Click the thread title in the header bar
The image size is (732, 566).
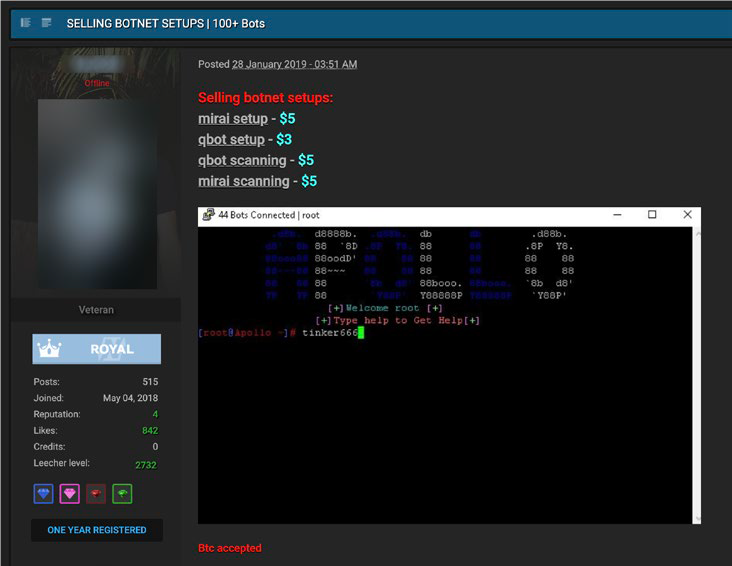tap(165, 23)
